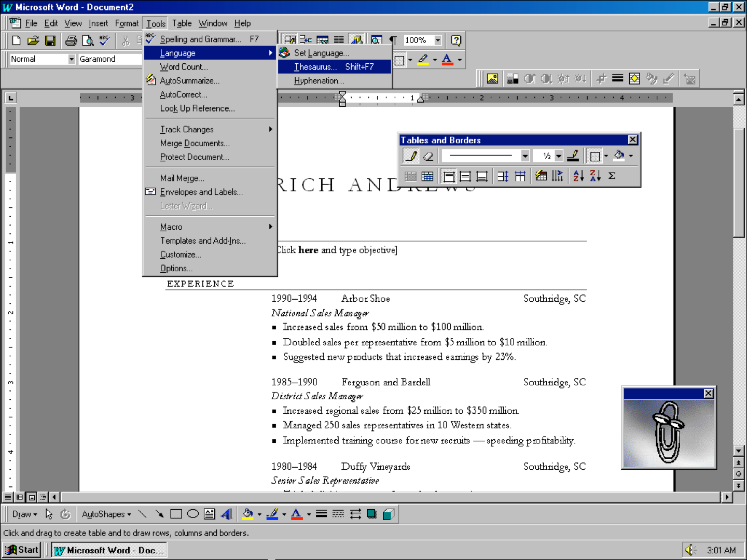Select the Oval drawing tool

tap(192, 514)
